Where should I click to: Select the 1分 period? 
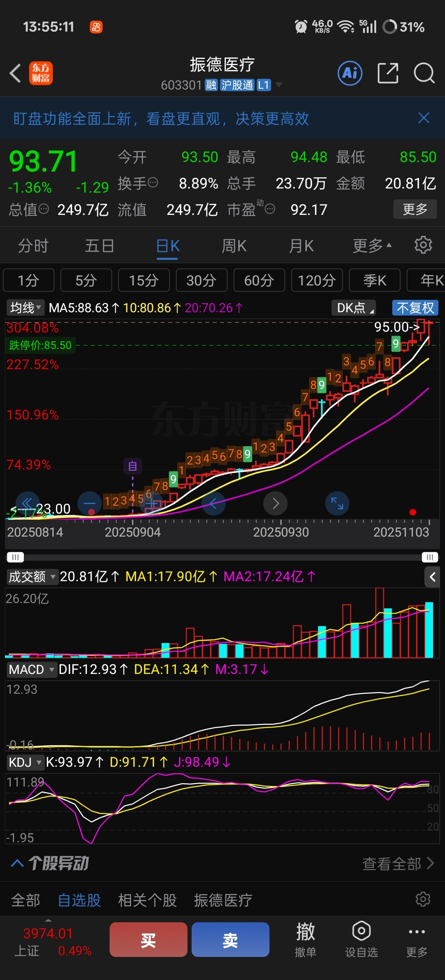click(x=28, y=280)
